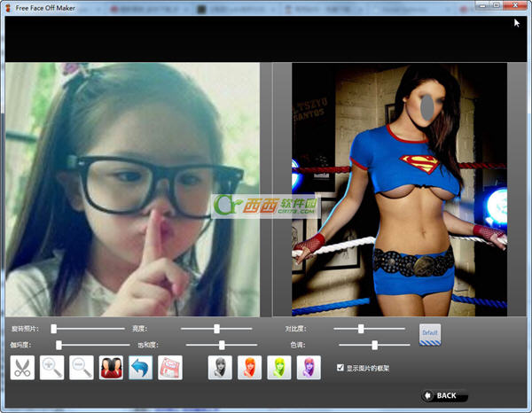Click the 伽玛度 label

[x=20, y=345]
